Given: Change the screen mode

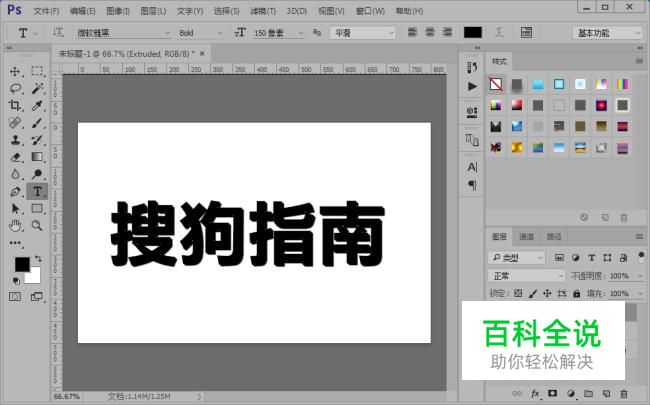Looking at the screenshot, I should tap(37, 297).
